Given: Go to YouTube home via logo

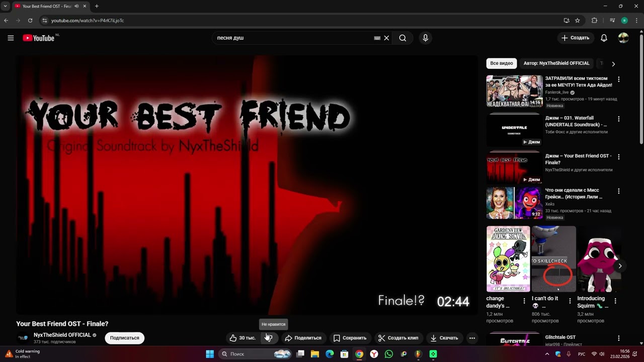Looking at the screenshot, I should tap(39, 38).
